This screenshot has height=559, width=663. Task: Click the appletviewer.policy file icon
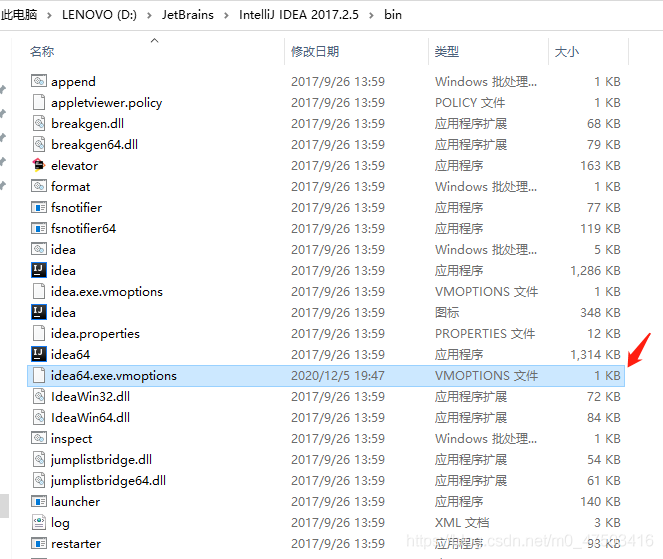[39, 101]
